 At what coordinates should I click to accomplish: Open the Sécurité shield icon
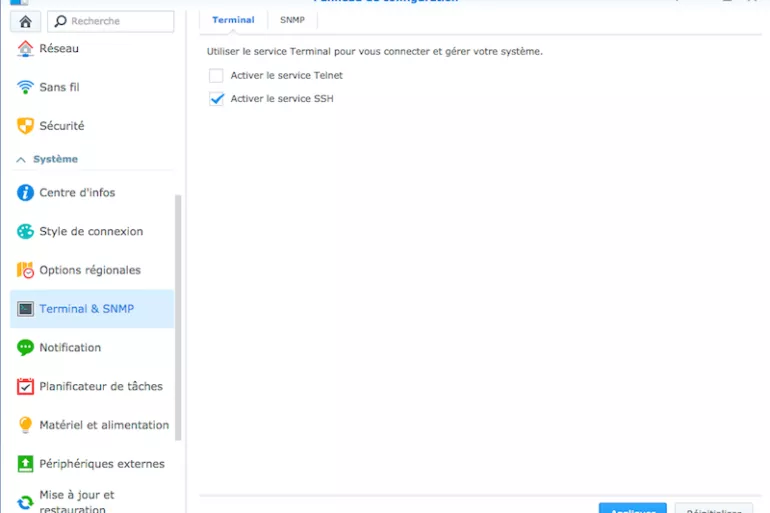[x=25, y=126]
